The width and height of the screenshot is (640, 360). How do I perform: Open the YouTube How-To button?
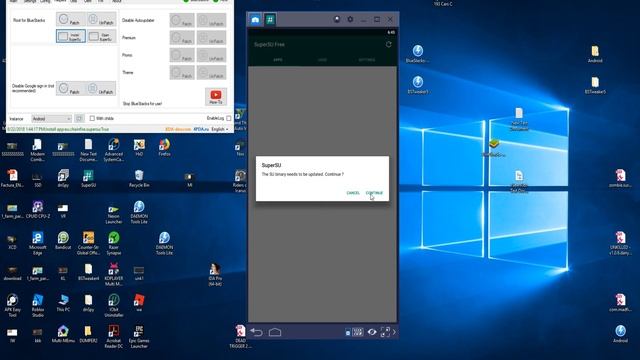coord(216,97)
